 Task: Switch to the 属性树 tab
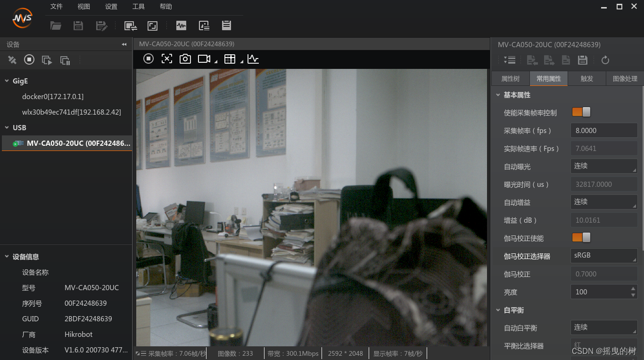[x=511, y=79]
